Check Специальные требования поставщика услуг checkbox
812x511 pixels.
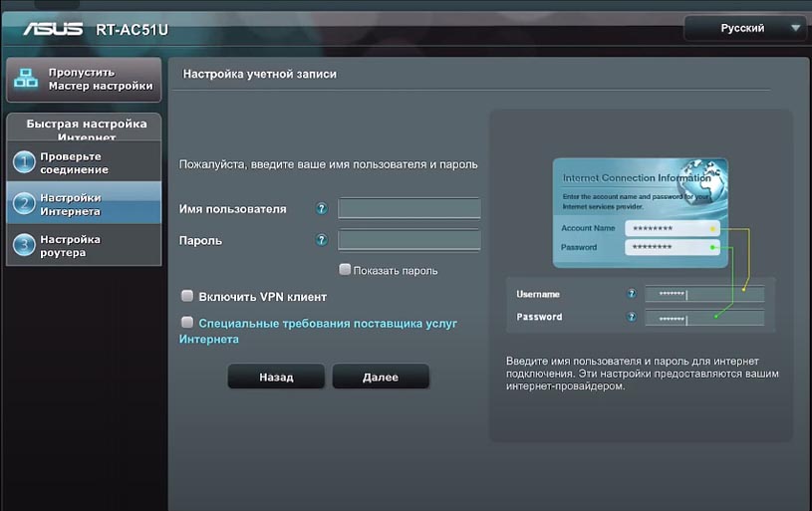[186, 323]
